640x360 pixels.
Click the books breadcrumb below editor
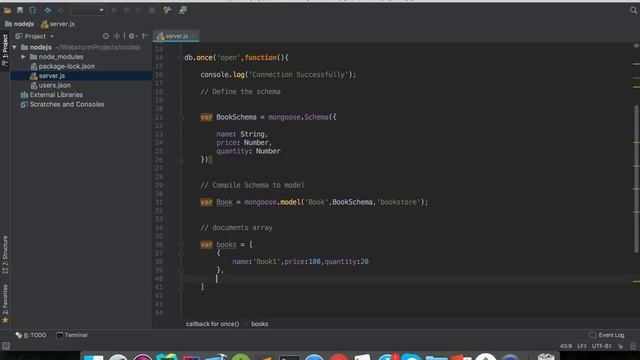coord(260,324)
